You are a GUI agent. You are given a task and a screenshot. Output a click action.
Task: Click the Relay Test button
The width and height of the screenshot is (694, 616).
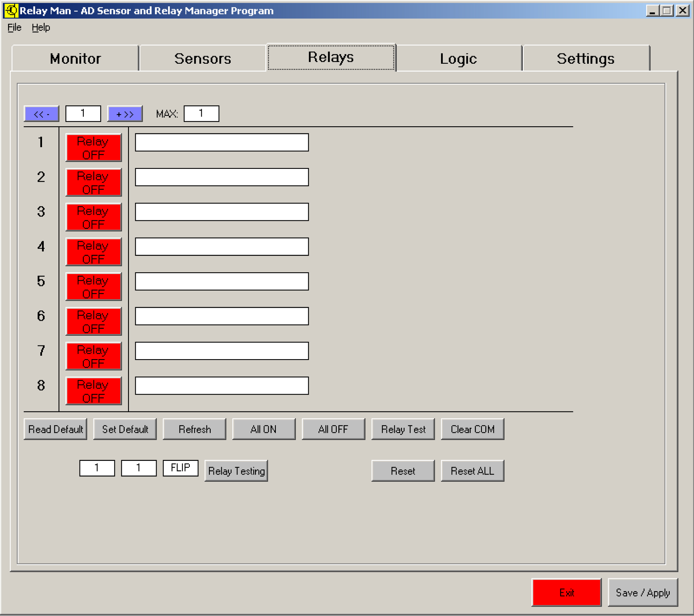(403, 429)
